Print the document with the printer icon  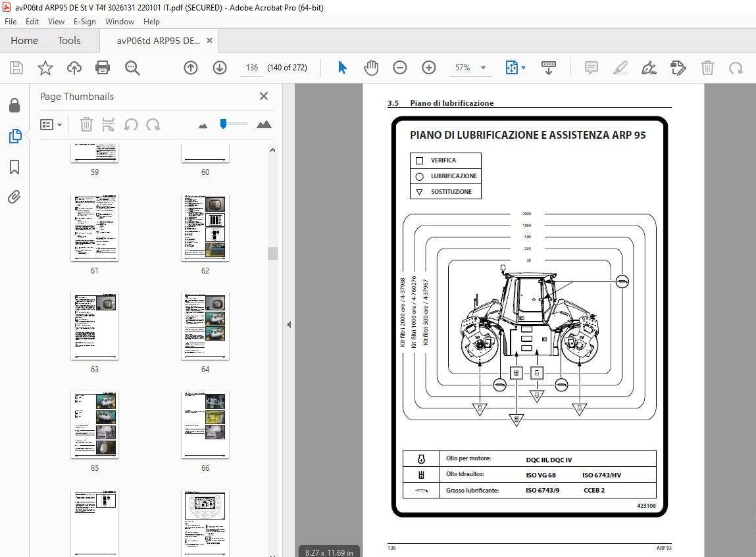[103, 68]
